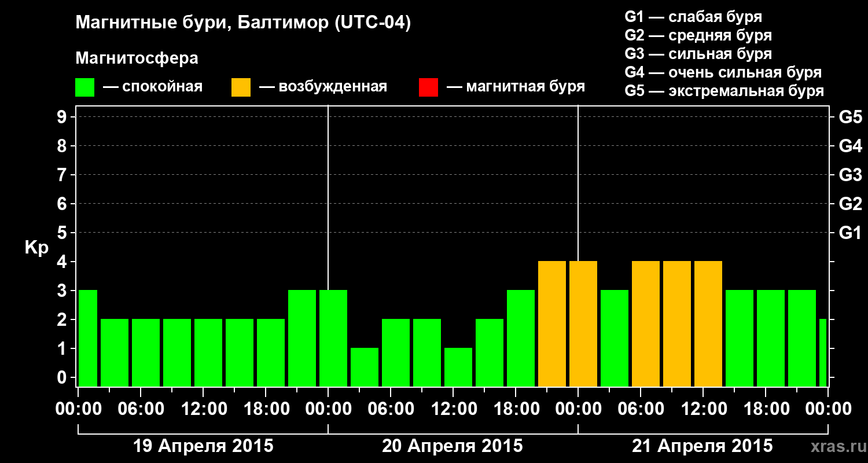
Task: Click the orange 'возбужденная' legend swatch
Action: tap(241, 87)
